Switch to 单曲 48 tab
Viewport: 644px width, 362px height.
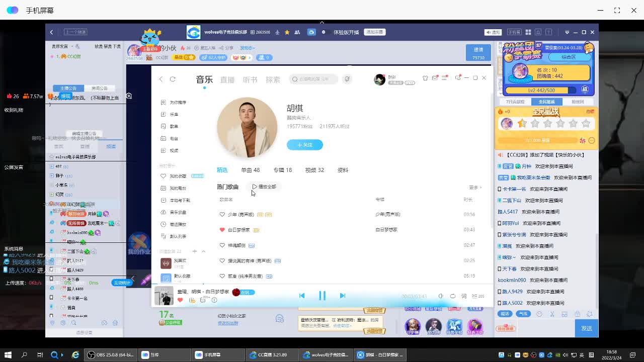251,170
